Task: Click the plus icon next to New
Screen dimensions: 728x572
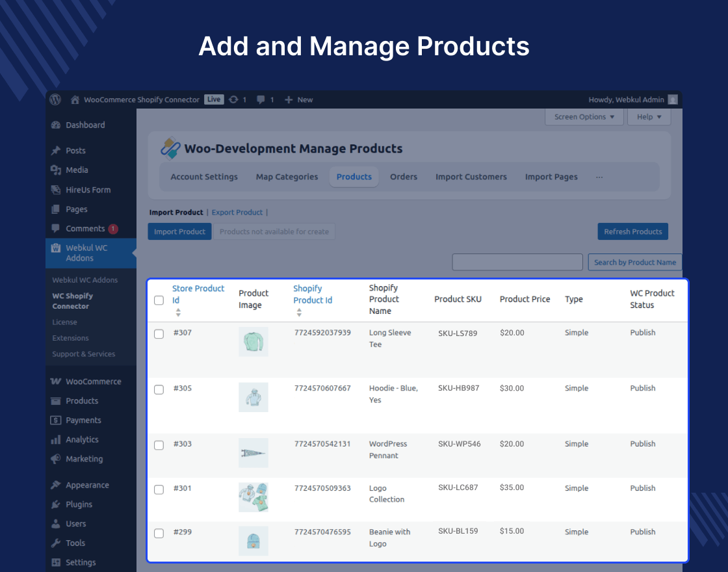Action: [x=289, y=99]
